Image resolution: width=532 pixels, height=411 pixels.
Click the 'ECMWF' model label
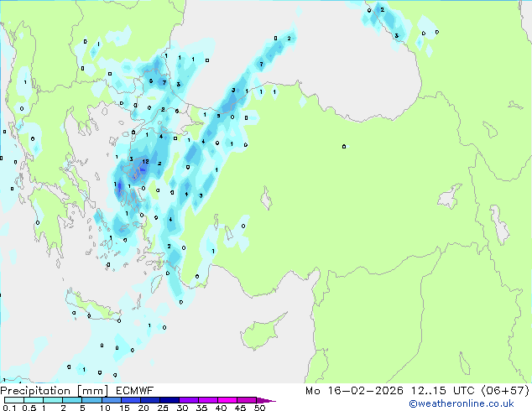135,391
